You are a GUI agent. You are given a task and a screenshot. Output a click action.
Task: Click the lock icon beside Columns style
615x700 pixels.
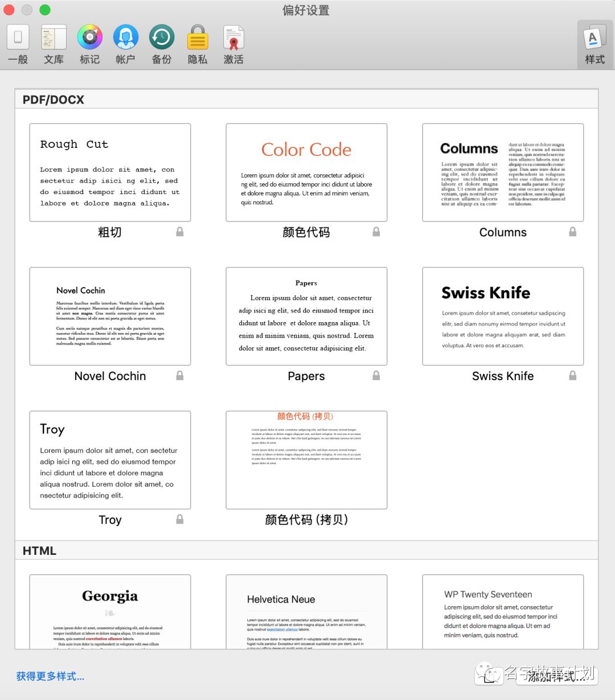573,232
